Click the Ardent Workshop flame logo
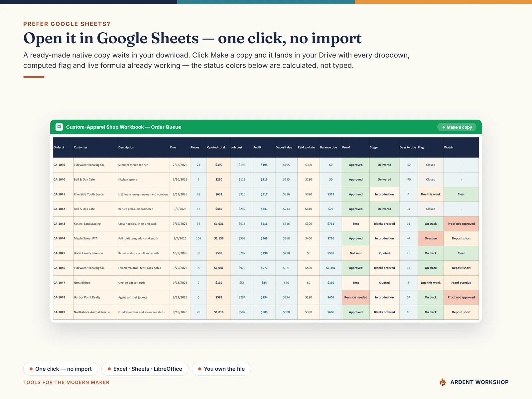Image resolution: width=532 pixels, height=399 pixels. [443, 382]
